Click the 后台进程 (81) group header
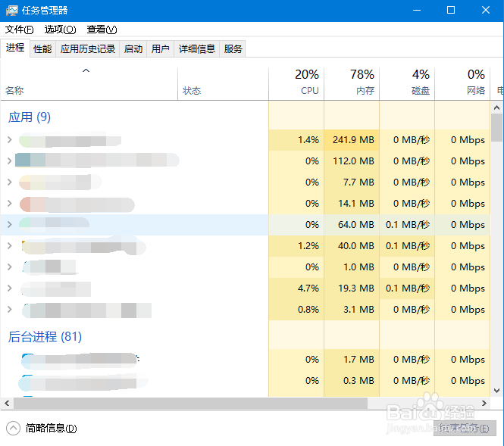 (45, 337)
